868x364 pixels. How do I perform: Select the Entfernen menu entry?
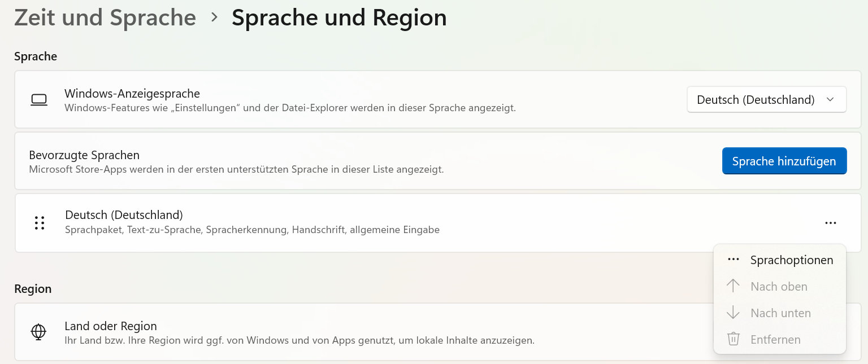point(775,340)
